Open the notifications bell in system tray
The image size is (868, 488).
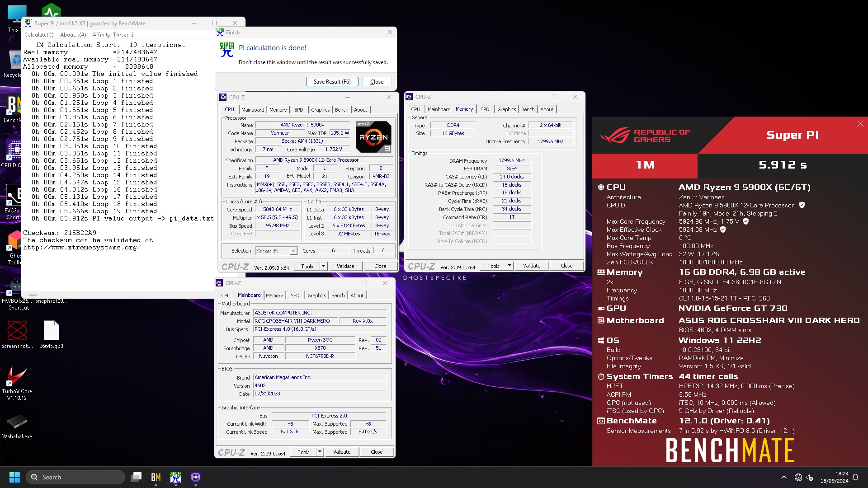pos(855,477)
